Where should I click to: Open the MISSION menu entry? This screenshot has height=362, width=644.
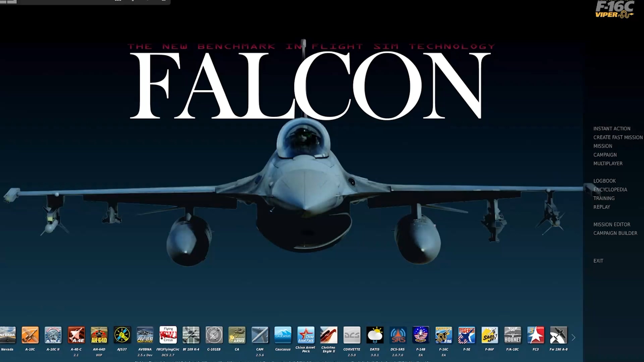[x=603, y=146]
